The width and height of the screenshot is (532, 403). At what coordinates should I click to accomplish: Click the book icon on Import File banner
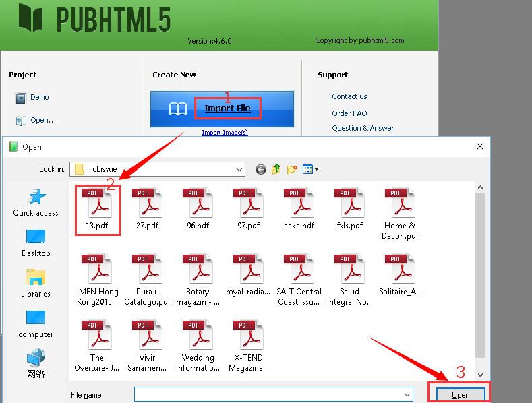point(178,109)
